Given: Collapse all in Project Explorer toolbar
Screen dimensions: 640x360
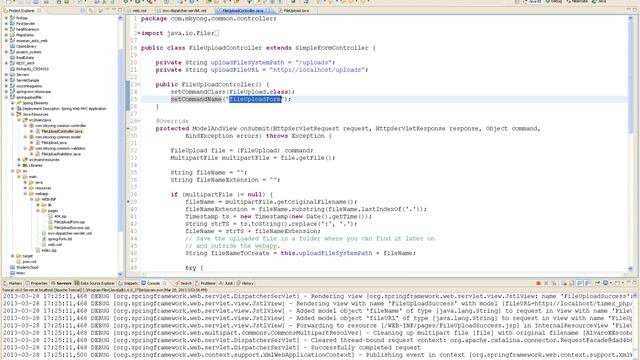Looking at the screenshot, I should click(82, 10).
